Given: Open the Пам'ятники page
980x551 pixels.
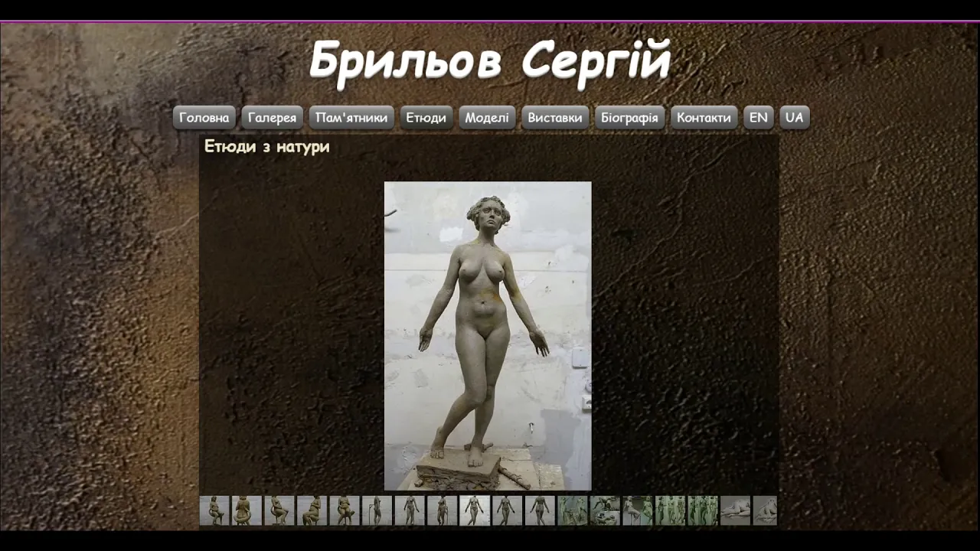Looking at the screenshot, I should coord(351,118).
